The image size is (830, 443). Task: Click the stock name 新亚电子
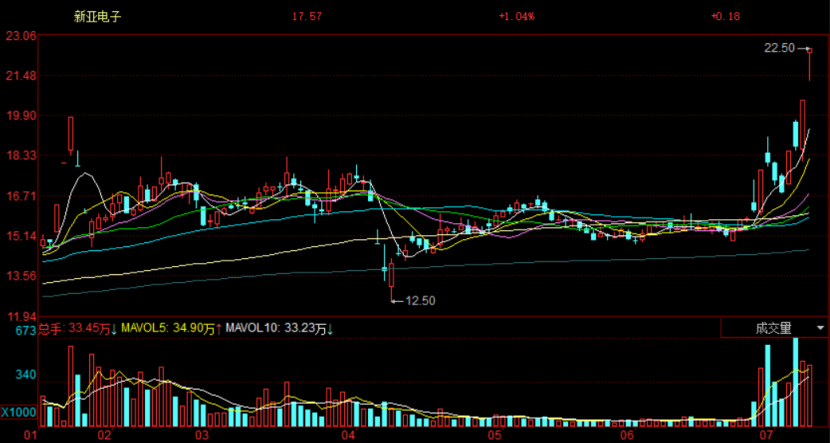coord(97,16)
